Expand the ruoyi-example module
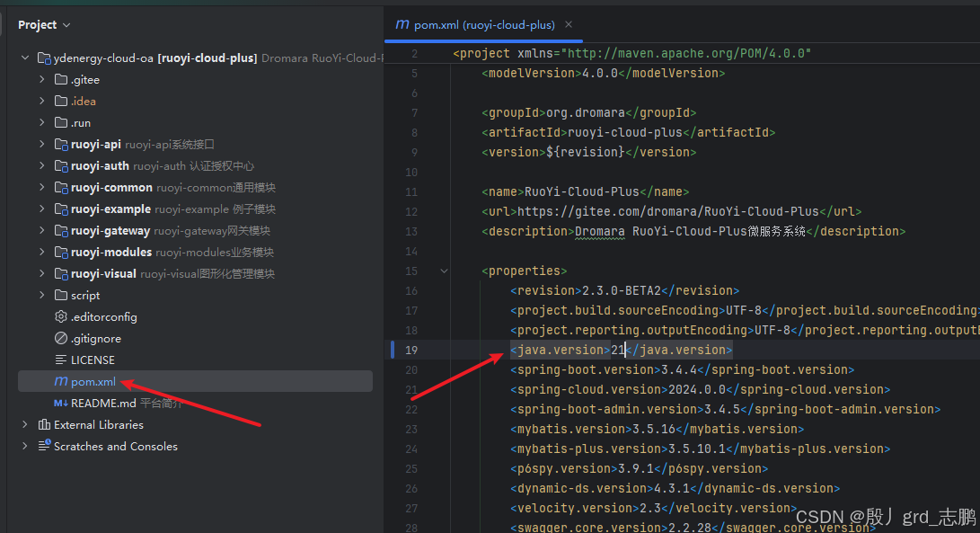980x533 pixels. pyautogui.click(x=42, y=209)
